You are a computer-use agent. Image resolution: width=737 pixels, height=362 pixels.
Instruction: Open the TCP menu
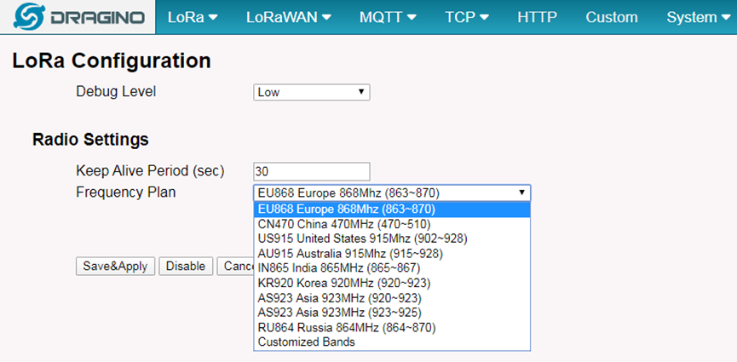pos(467,17)
